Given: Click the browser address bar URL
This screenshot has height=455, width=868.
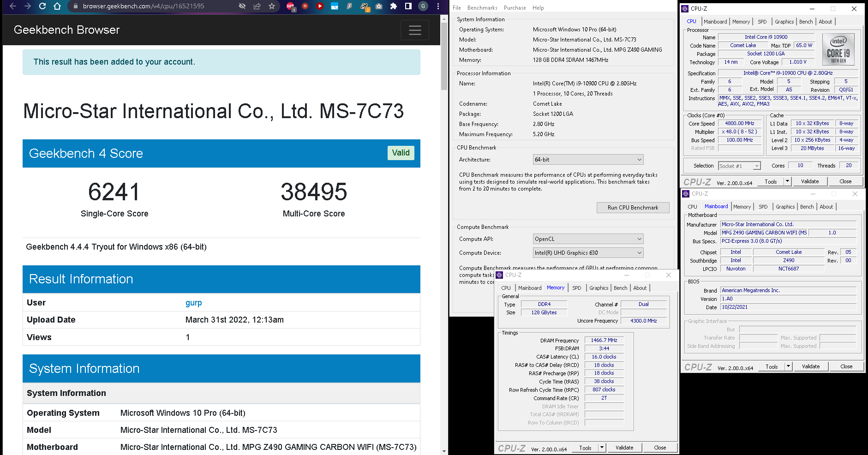Looking at the screenshot, I should (x=144, y=6).
